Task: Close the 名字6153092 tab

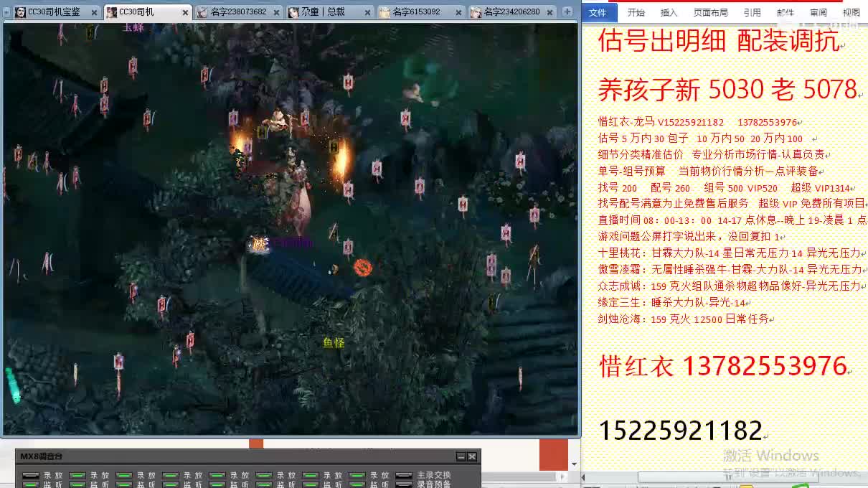Action: 459,12
